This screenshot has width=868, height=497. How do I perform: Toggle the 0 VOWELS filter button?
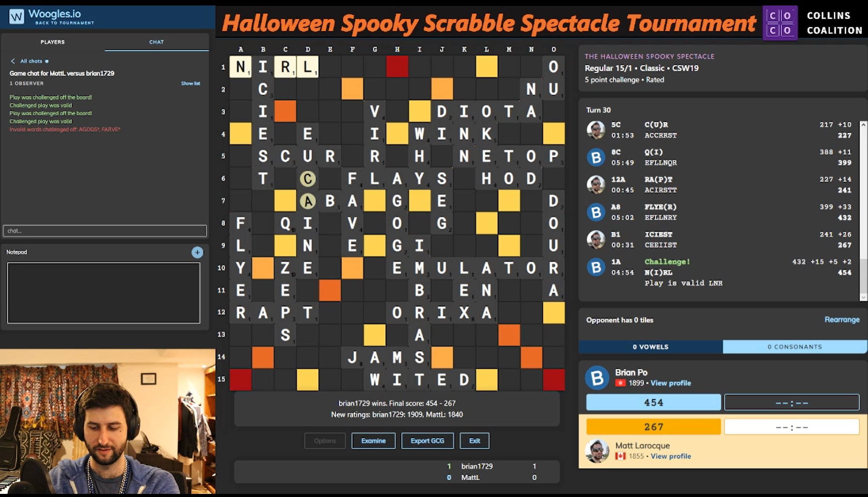[x=650, y=346]
